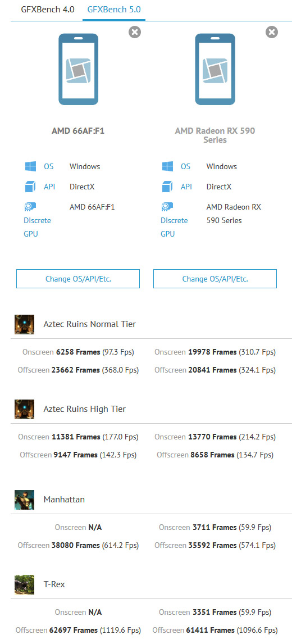This screenshot has height=644, width=292.
Task: Click the AMD 66AF:F1 phone device image
Action: click(x=78, y=69)
